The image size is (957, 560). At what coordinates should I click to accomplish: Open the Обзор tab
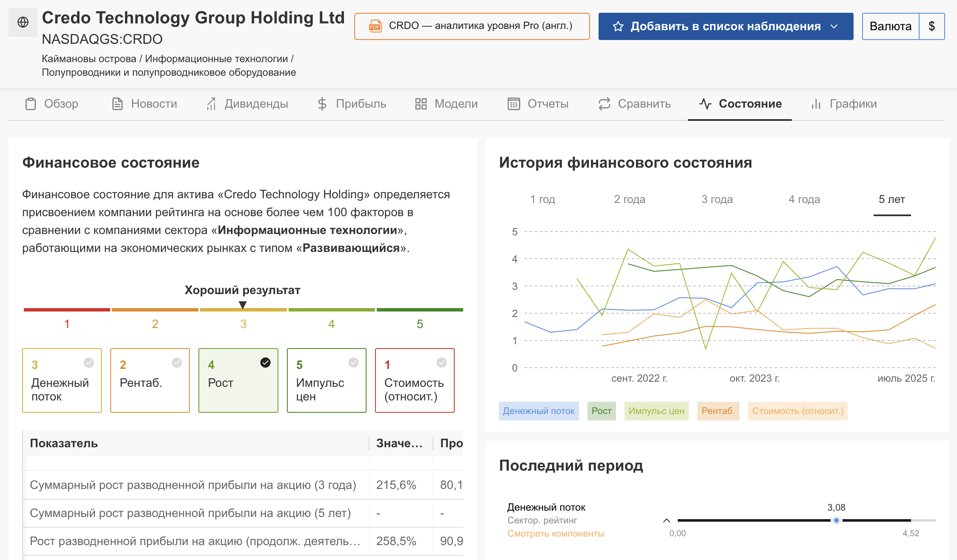(52, 104)
